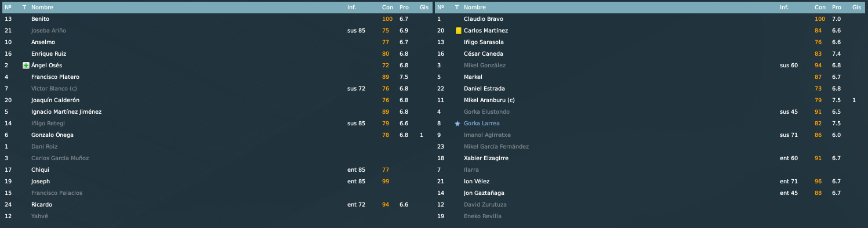868x228 pixels.
Task: Sort right table by Con column header
Action: tap(819, 8)
